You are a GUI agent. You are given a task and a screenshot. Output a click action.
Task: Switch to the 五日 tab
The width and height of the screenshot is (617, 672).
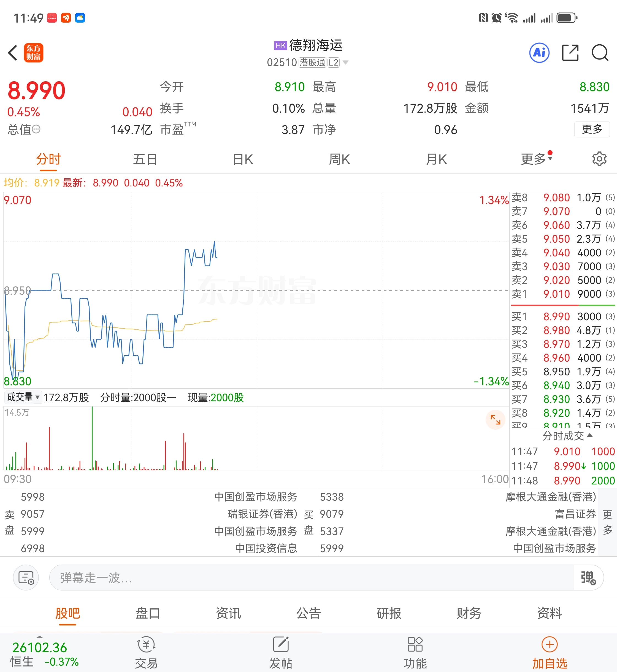[145, 159]
